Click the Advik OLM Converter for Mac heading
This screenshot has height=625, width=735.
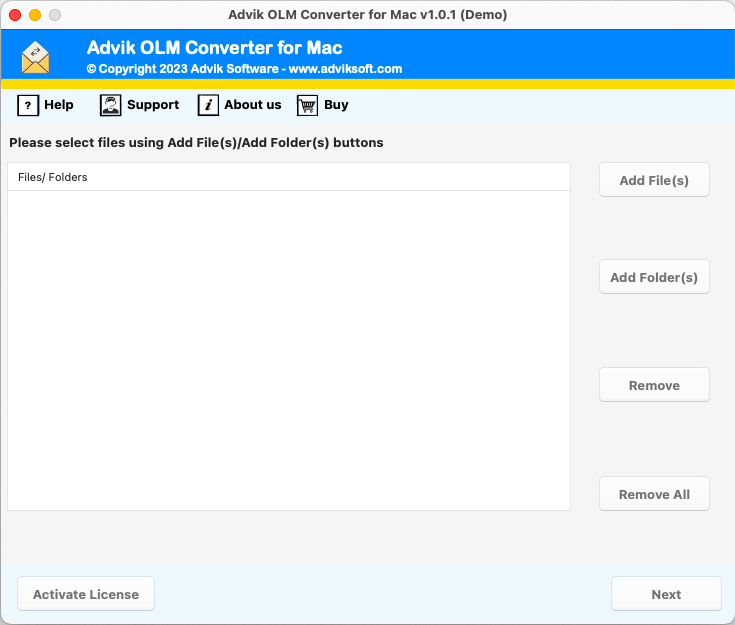tap(215, 48)
